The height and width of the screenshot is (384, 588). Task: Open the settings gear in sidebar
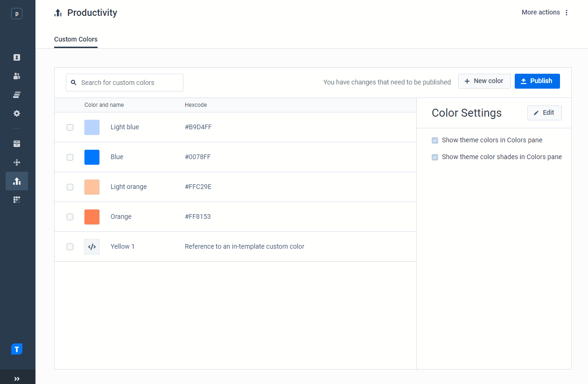pos(17,113)
